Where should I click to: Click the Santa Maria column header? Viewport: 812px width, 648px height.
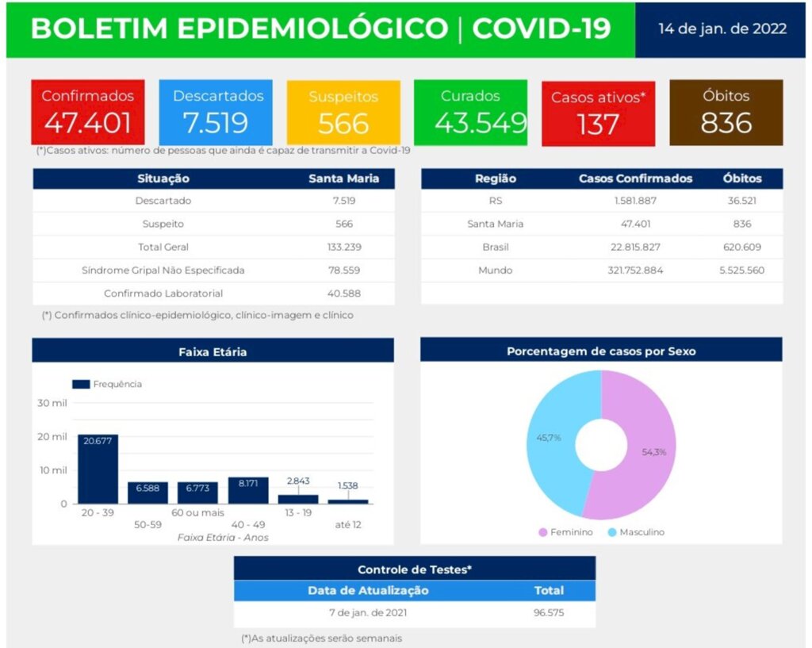[x=344, y=178]
